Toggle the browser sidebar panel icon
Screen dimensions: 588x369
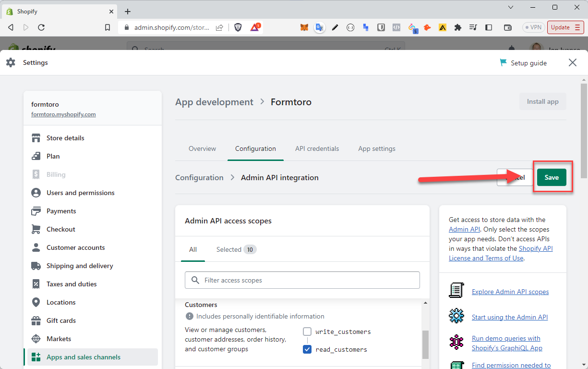click(x=489, y=27)
